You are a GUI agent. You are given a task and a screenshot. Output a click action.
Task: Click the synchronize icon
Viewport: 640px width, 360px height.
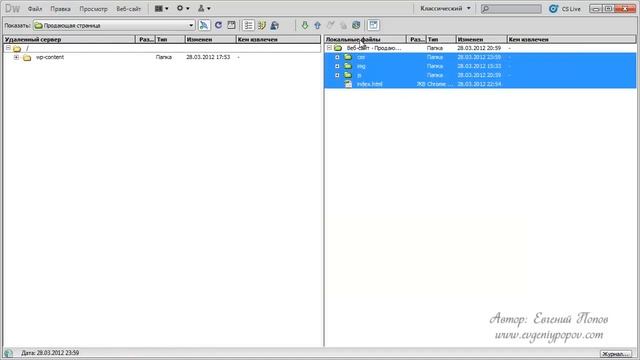coord(356,25)
